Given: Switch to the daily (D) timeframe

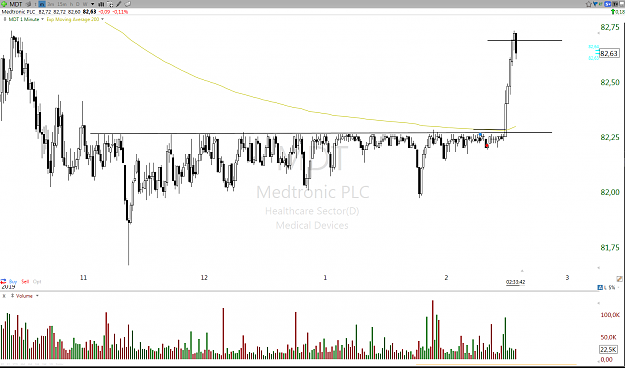Looking at the screenshot, I should tap(78, 4).
